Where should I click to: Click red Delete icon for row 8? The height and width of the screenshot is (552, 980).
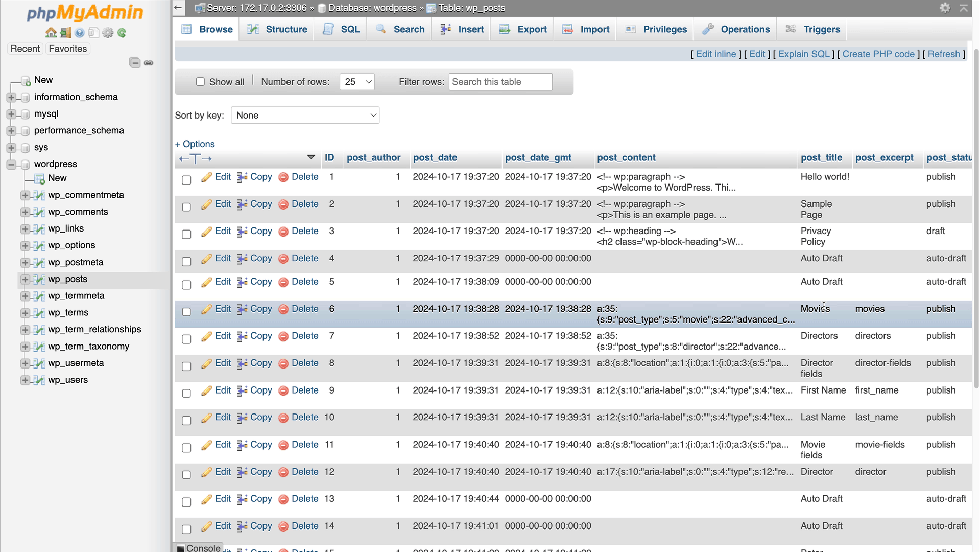tap(283, 363)
